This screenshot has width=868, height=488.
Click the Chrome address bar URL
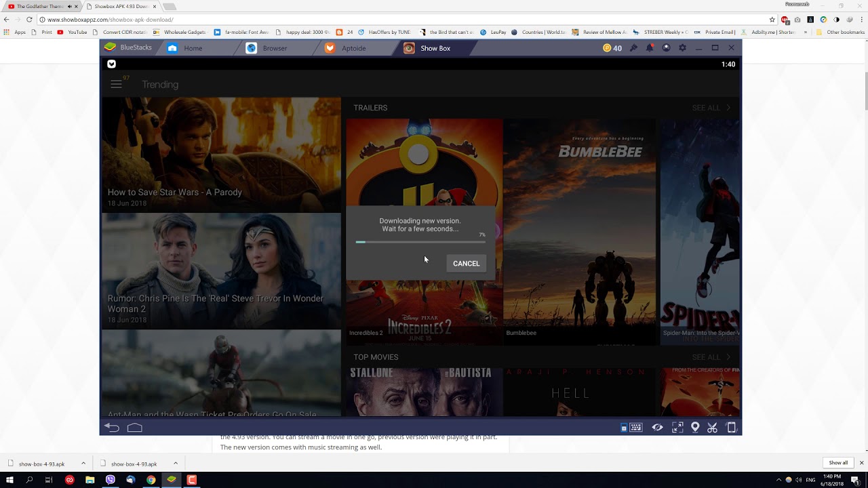pos(111,20)
